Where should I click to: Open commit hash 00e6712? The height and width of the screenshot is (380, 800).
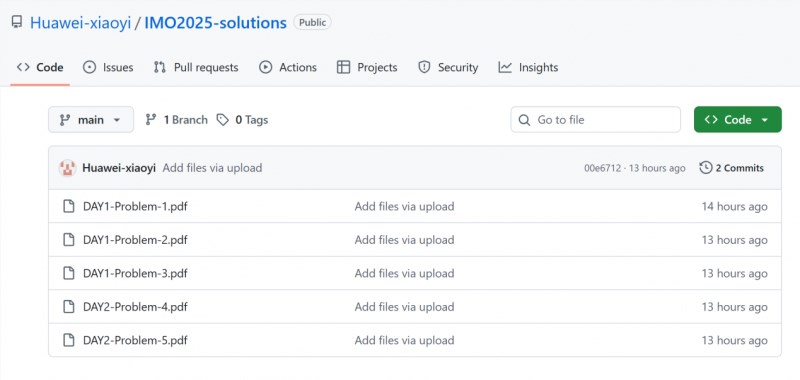pyautogui.click(x=603, y=168)
